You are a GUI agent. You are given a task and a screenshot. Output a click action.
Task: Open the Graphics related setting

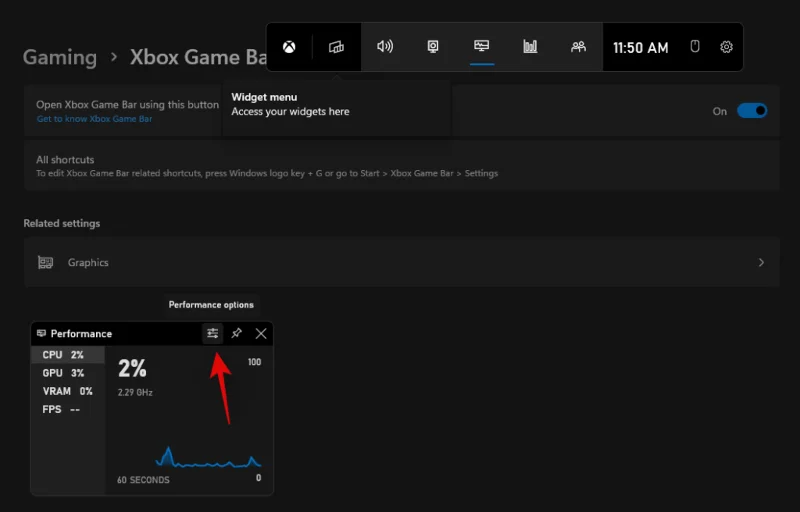click(x=402, y=262)
